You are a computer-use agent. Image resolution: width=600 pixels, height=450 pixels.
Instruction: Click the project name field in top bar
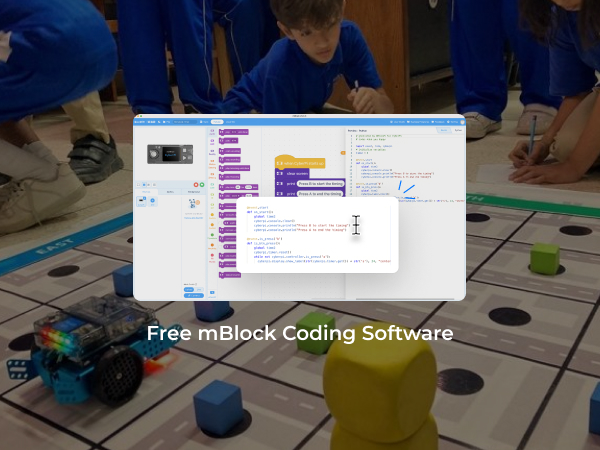(185, 122)
